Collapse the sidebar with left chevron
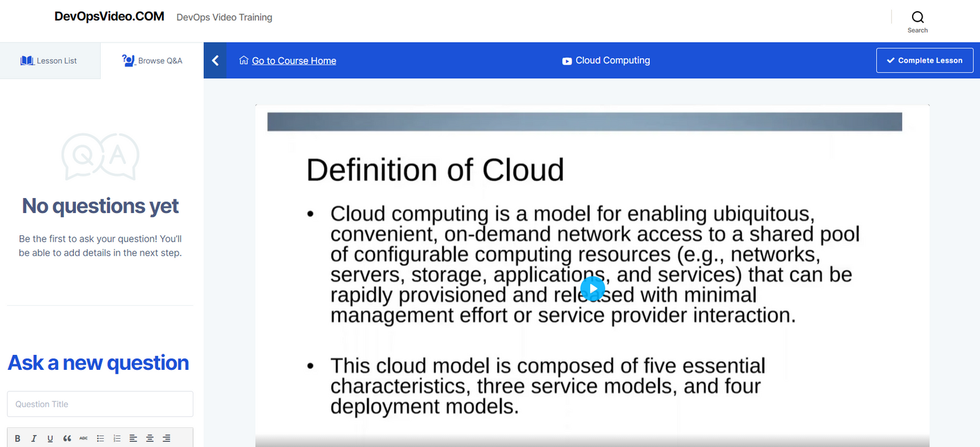This screenshot has width=980, height=447. tap(215, 61)
